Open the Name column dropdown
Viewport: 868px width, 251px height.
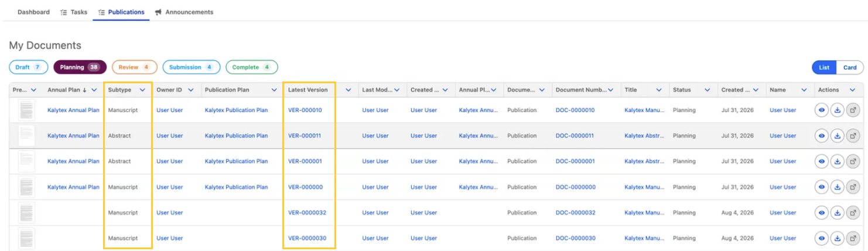coord(804,90)
